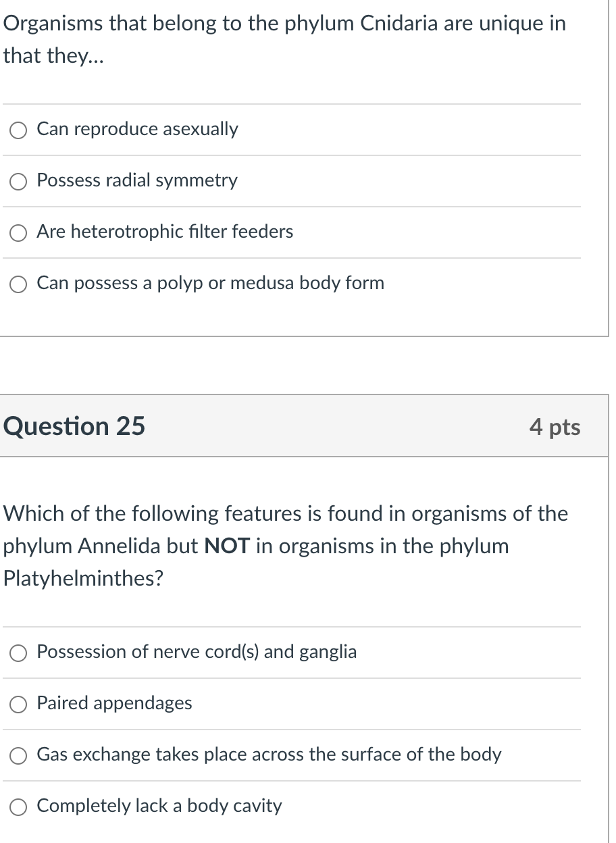Image resolution: width=616 pixels, height=843 pixels.
Task: Select 'Completely lack a body cavity' radio button
Action: (x=19, y=807)
